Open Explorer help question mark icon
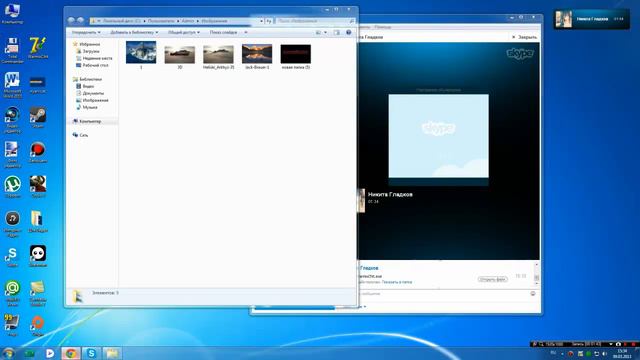The width and height of the screenshot is (640, 360). pos(349,32)
